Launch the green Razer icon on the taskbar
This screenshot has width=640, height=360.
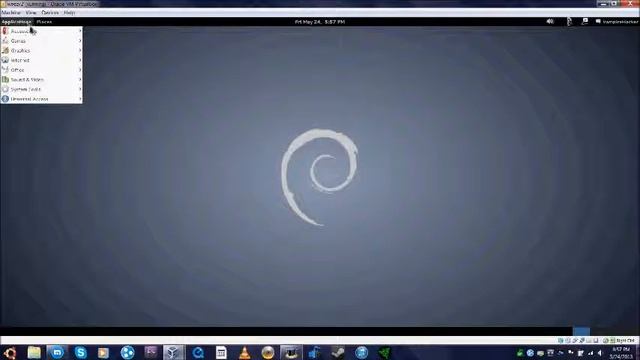pos(384,352)
